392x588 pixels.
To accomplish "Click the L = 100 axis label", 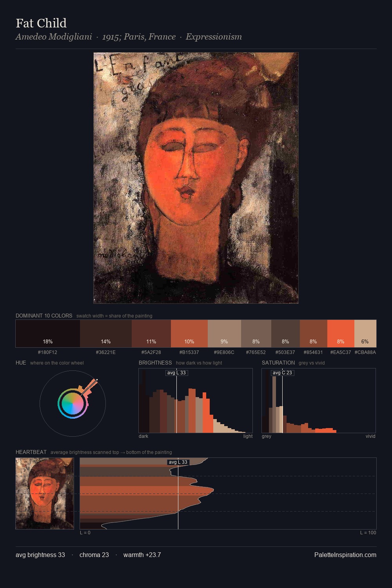I will click(368, 533).
